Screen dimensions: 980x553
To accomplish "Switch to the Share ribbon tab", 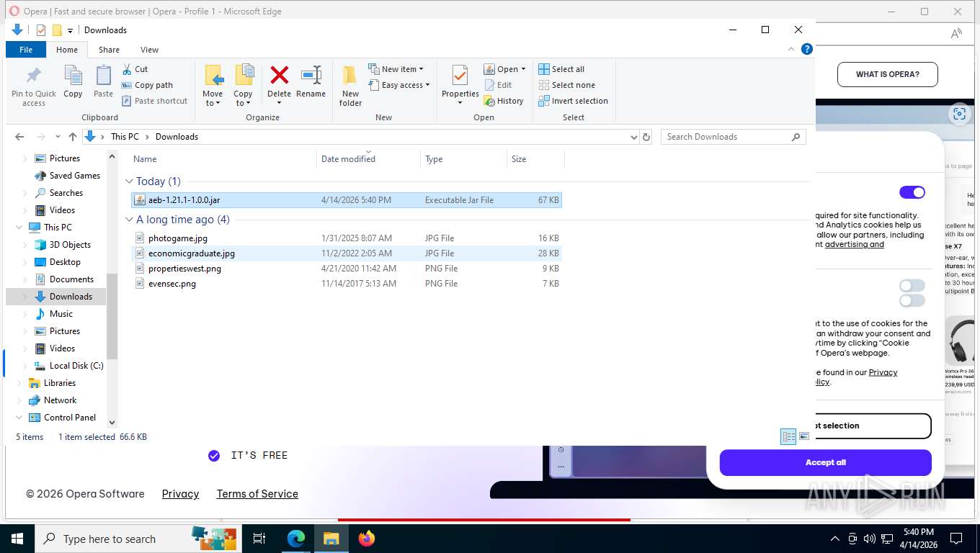I will (109, 50).
